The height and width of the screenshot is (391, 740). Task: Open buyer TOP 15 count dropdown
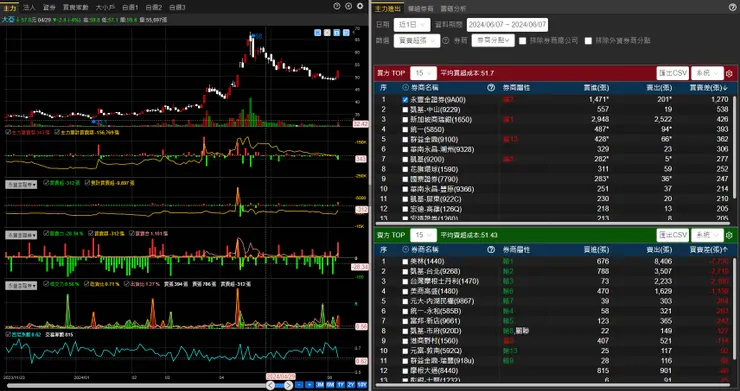423,74
